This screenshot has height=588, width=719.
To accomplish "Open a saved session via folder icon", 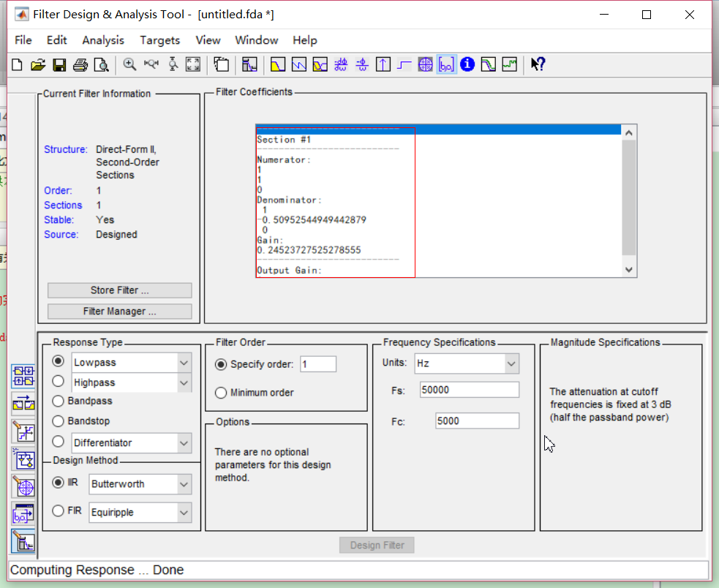I will (x=38, y=64).
